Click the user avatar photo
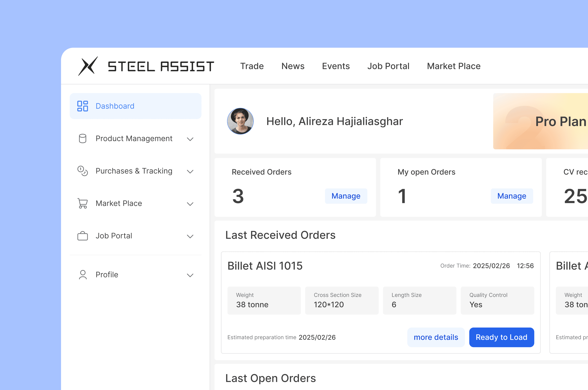The width and height of the screenshot is (588, 390). [240, 121]
